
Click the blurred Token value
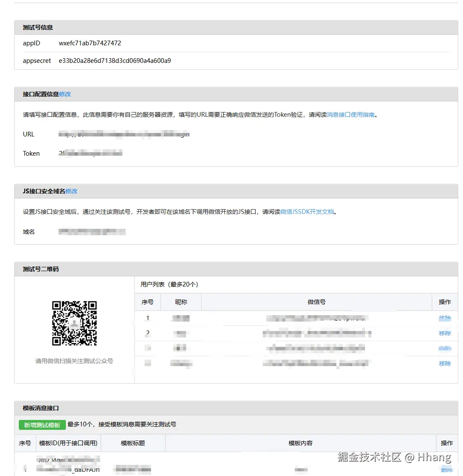91,153
